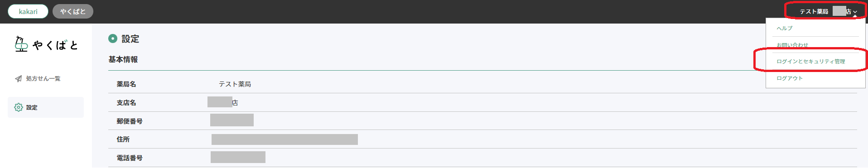
Task: Click the 支店名 field value
Action: click(223, 102)
